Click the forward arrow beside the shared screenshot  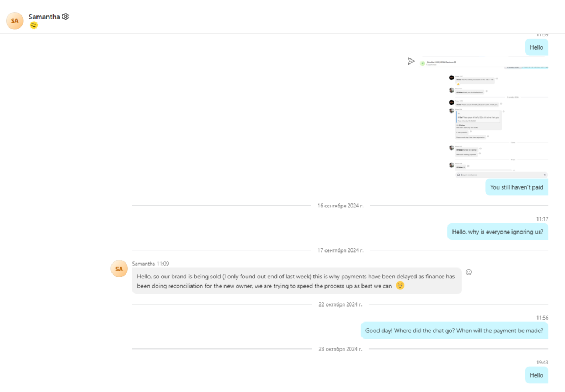coord(411,61)
